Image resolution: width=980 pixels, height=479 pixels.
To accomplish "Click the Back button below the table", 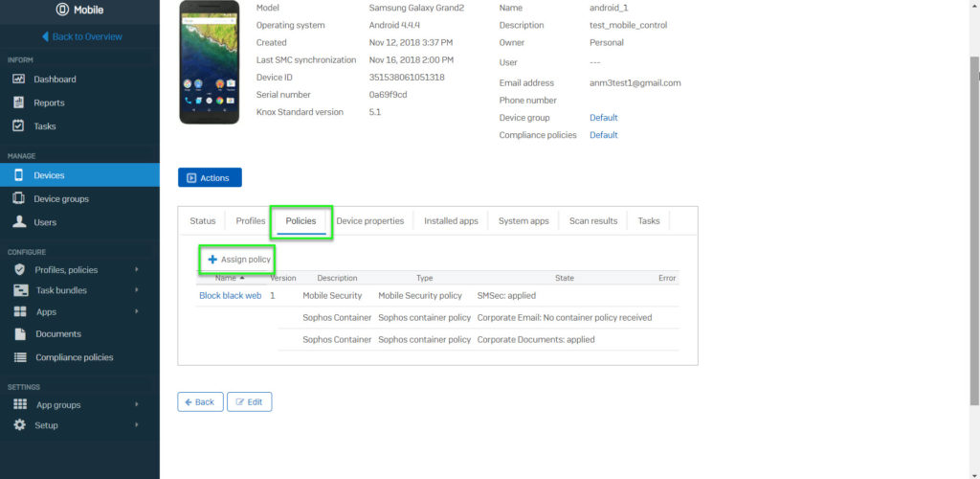I will (x=200, y=402).
